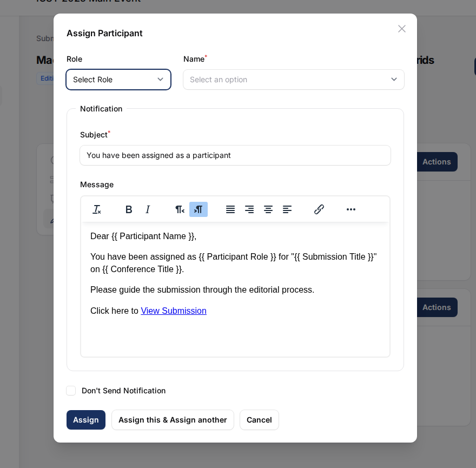
Task: Open the Select Role dropdown
Action: tap(118, 80)
